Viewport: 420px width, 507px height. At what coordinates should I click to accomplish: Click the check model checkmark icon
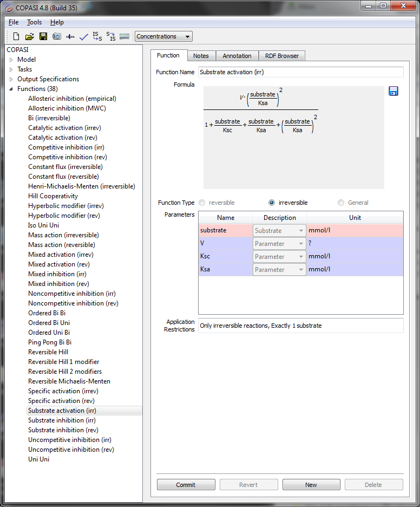pyautogui.click(x=84, y=37)
